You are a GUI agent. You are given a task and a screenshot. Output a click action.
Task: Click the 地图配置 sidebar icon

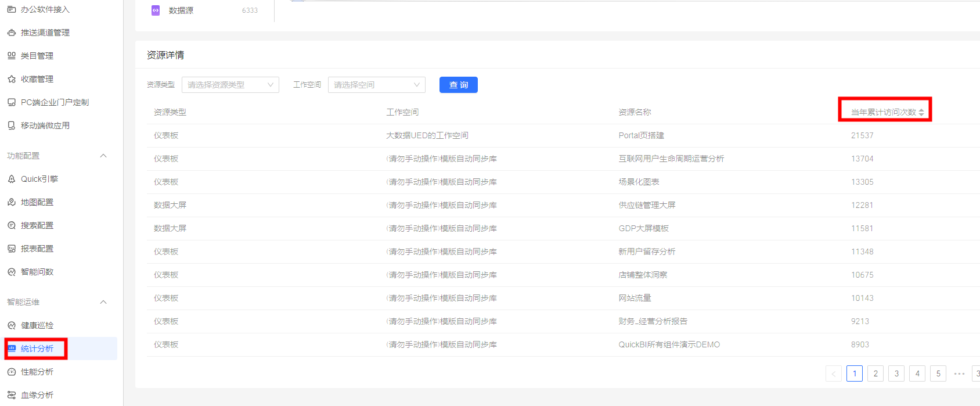[12, 202]
